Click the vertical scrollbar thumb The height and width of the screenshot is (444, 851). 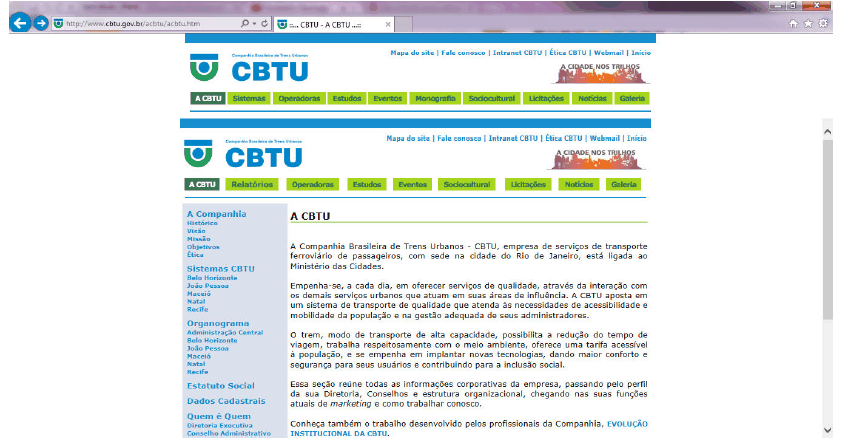827,230
